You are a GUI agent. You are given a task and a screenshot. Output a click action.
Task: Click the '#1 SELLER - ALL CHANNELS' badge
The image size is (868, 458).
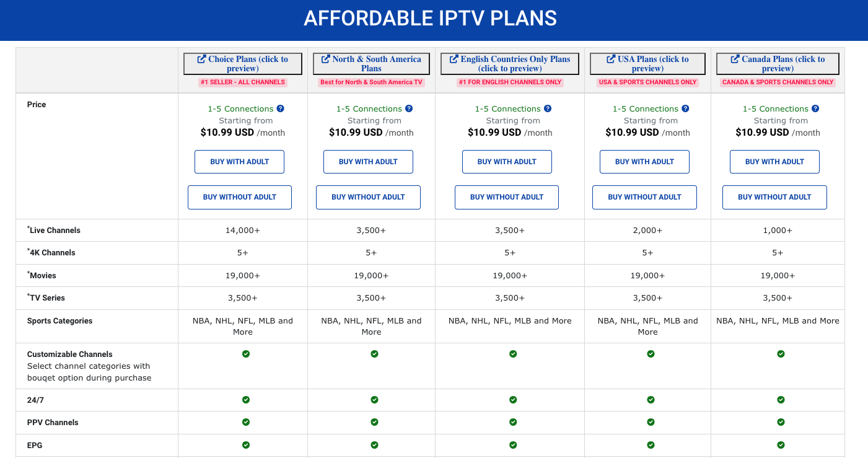[242, 82]
